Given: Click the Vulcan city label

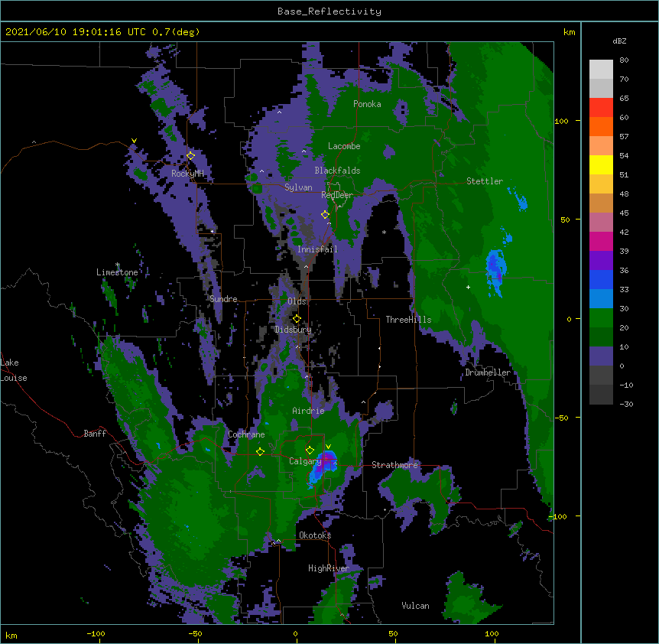Looking at the screenshot, I should click(415, 606).
